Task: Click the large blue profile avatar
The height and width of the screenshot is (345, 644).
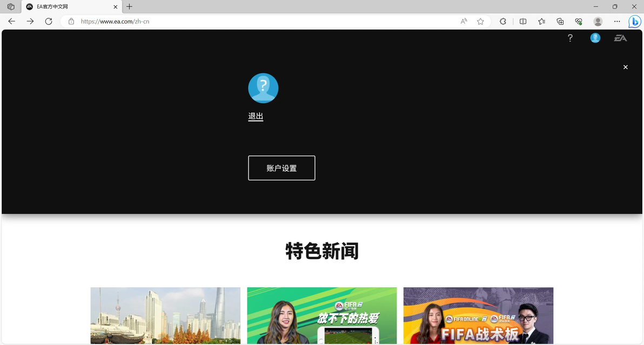Action: (x=263, y=88)
